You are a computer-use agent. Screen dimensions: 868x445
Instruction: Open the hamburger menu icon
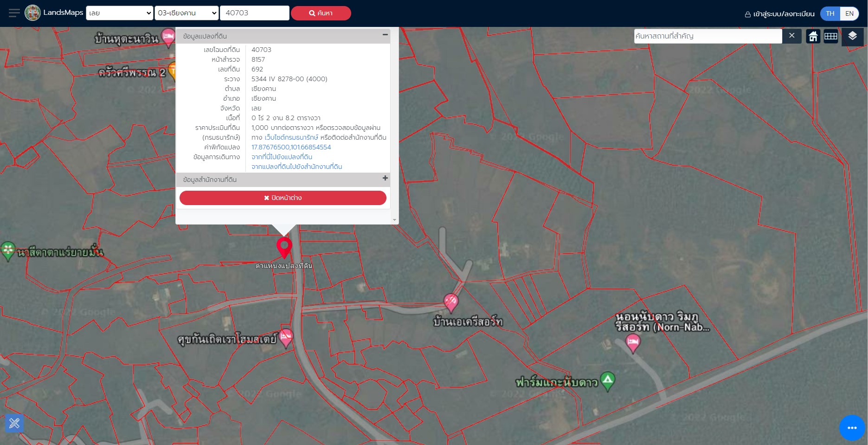coord(14,13)
